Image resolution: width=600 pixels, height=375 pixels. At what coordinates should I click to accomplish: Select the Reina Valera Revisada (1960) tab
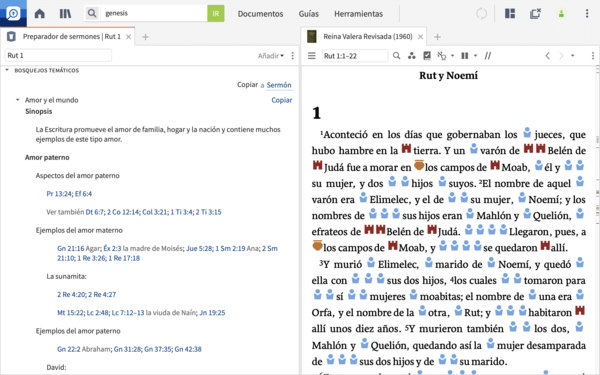tap(368, 36)
